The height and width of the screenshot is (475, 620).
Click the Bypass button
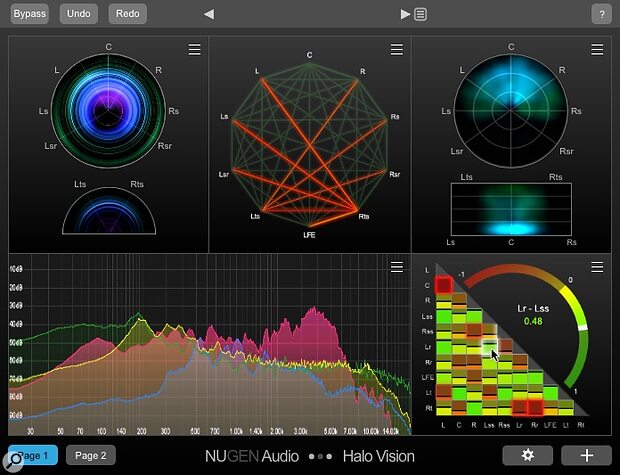(30, 14)
